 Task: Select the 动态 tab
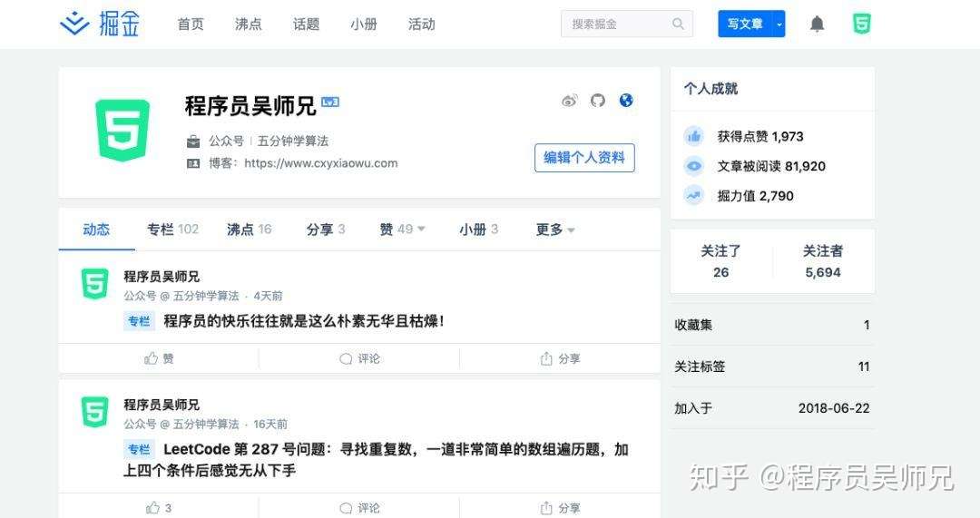tap(96, 230)
